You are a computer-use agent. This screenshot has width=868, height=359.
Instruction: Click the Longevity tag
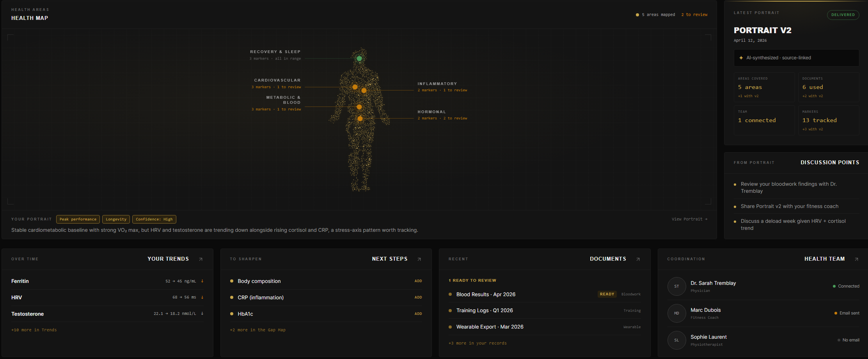[x=116, y=219]
